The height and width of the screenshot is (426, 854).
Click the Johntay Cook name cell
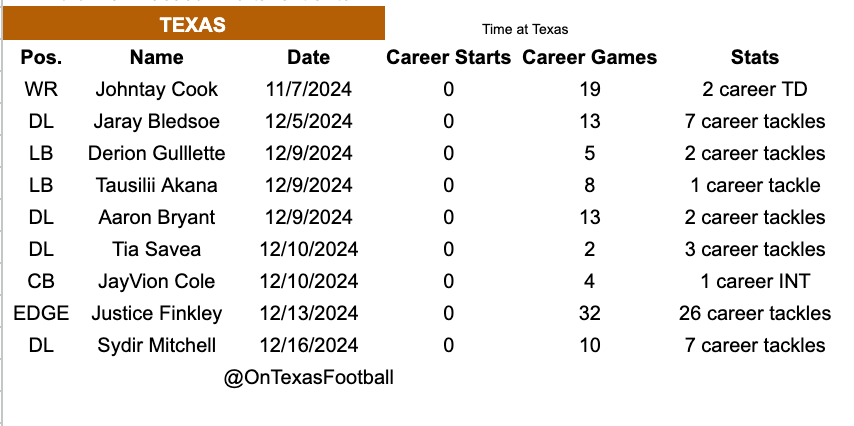(x=157, y=89)
